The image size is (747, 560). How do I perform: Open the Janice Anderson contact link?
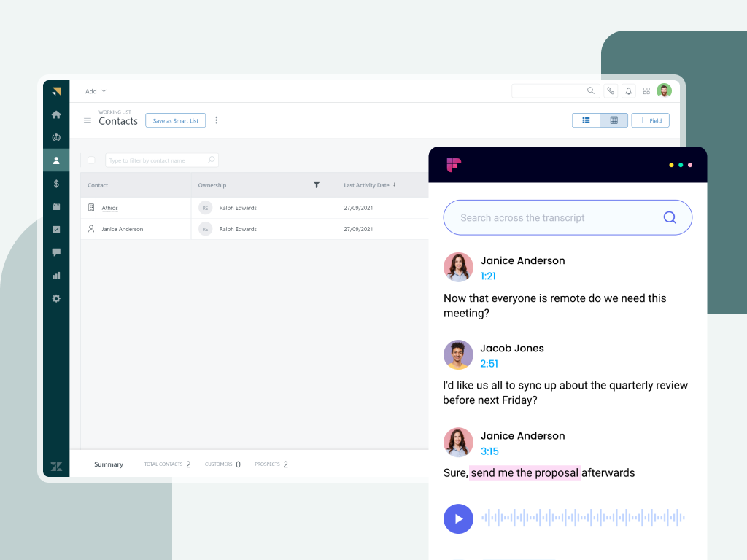point(122,229)
